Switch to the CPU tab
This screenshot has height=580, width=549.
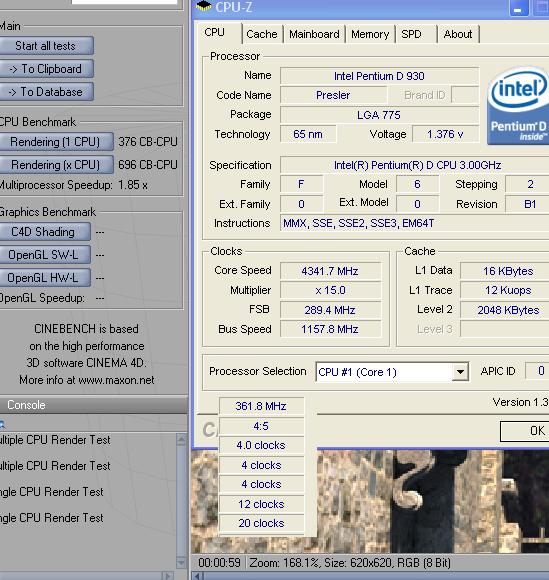(x=219, y=33)
